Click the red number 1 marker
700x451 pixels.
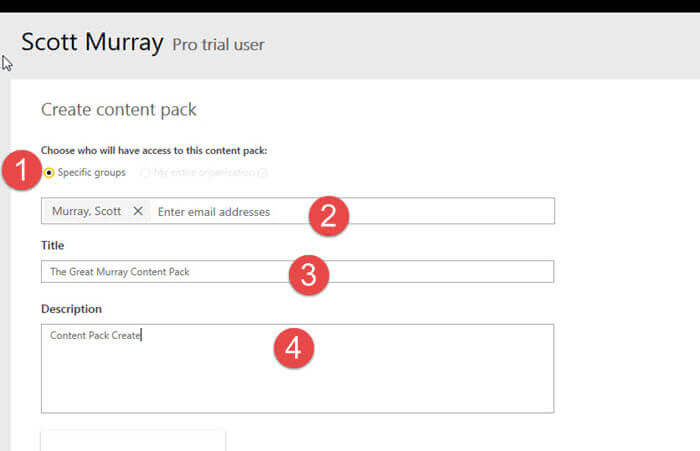(x=21, y=170)
